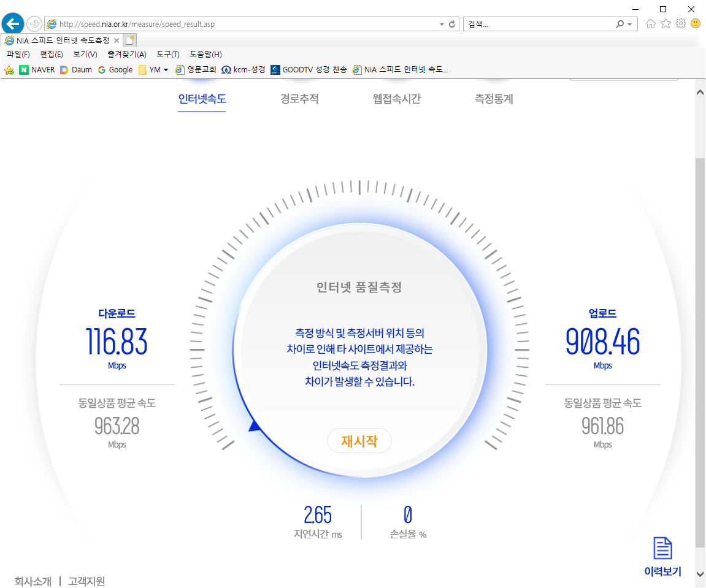Open the NIA 스피드 인터넷 속도 bookmark
The width and height of the screenshot is (706, 588).
pos(401,70)
